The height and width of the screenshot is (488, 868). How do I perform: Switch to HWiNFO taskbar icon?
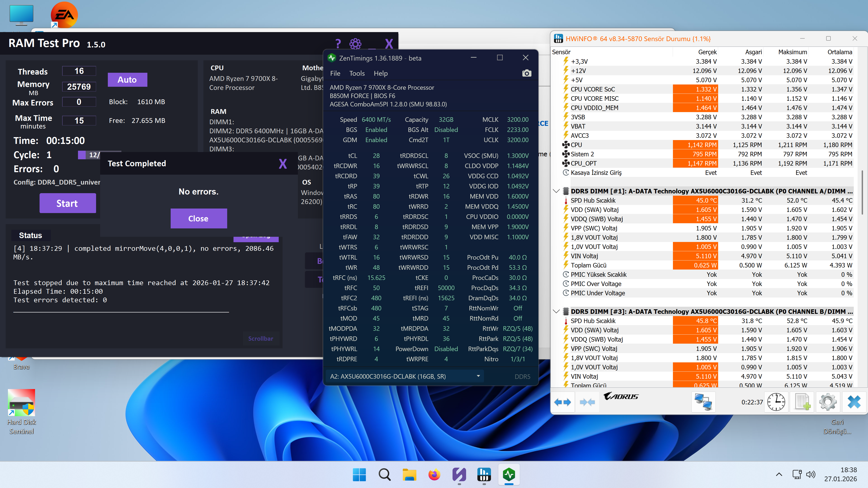click(x=484, y=474)
